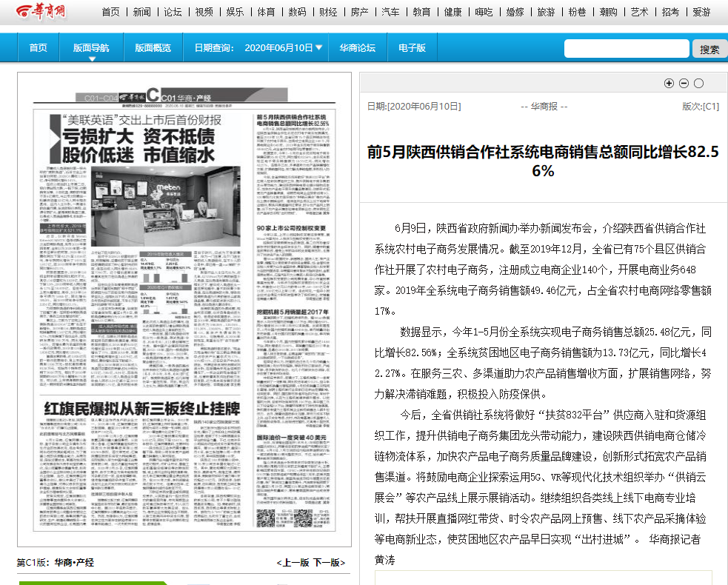Click the 版次:[C1] label
728x585 pixels.
(x=701, y=107)
